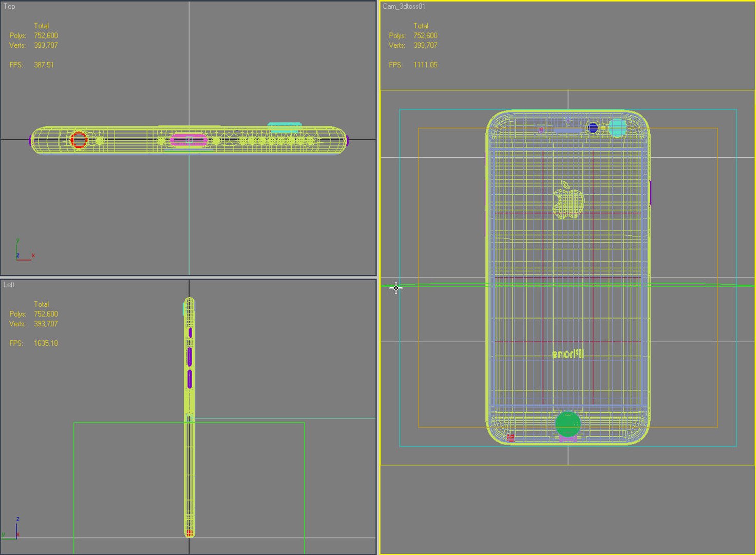Click Polys count 752,600 in Top viewport
The height and width of the screenshot is (555, 756).
pyautogui.click(x=46, y=35)
